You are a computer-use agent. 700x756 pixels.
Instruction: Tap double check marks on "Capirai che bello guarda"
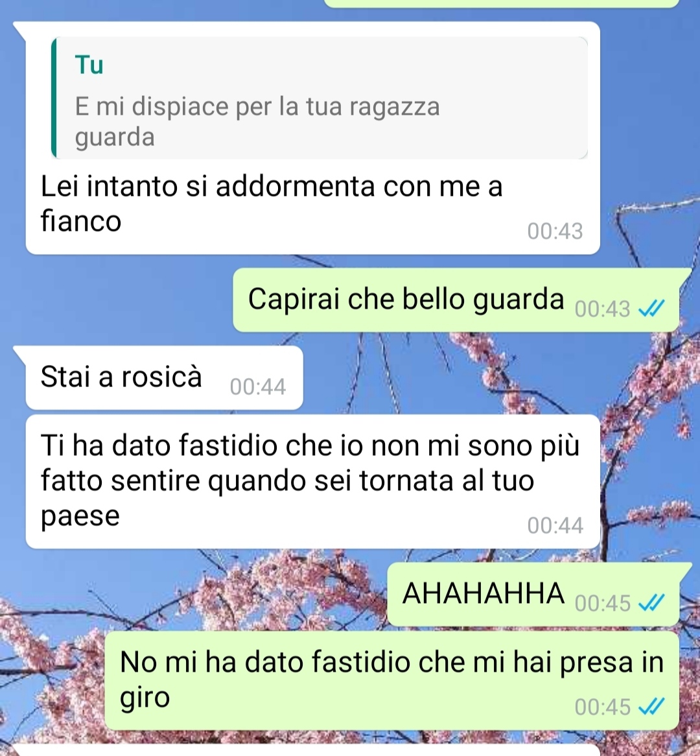(651, 309)
